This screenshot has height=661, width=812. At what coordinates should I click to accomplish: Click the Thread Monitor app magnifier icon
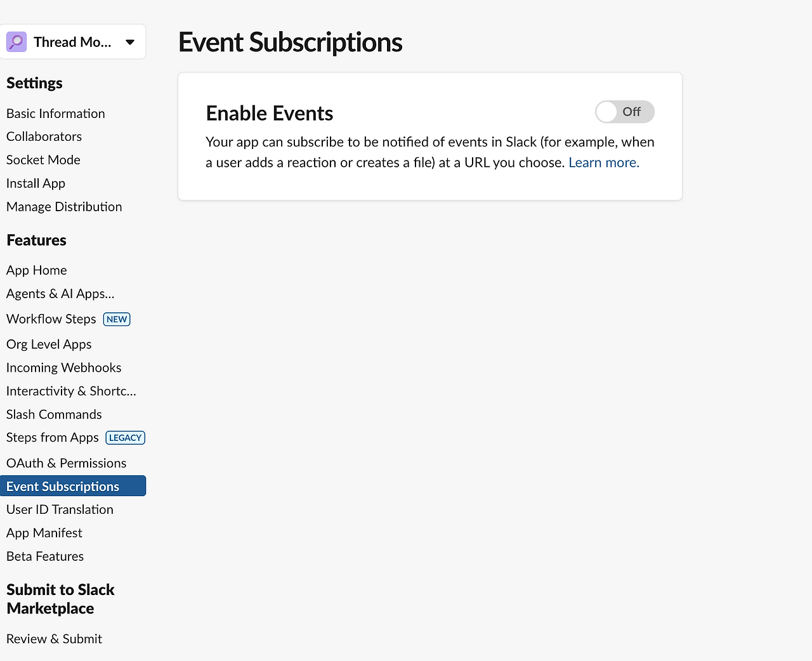[16, 42]
